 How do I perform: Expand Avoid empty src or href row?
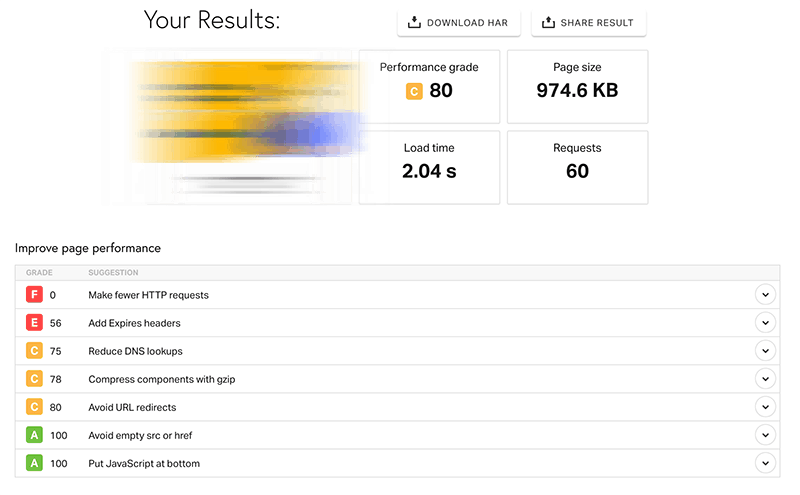765,435
